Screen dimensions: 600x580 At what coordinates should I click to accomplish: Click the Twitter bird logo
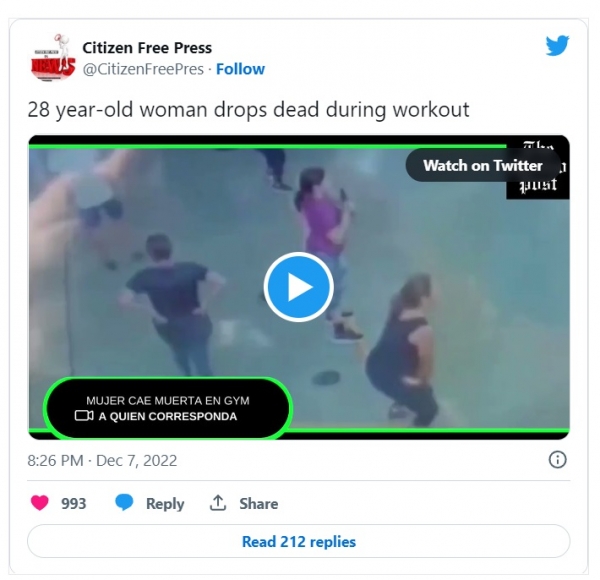click(x=557, y=45)
